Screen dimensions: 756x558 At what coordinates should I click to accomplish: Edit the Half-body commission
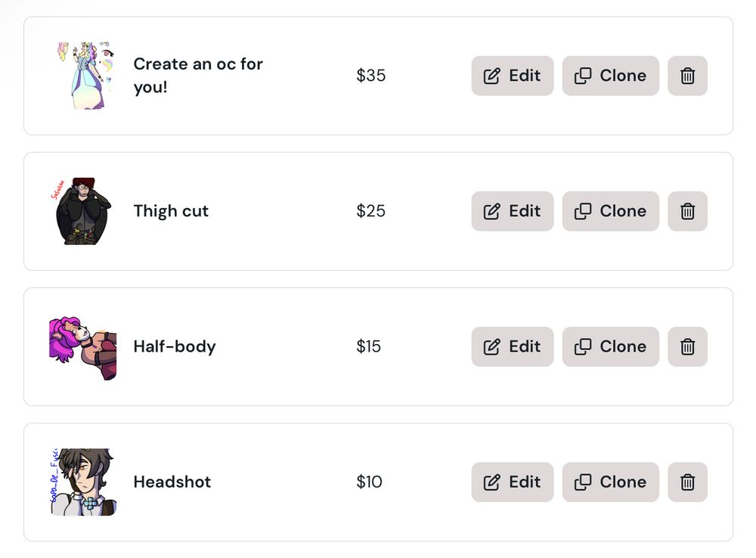pos(512,346)
